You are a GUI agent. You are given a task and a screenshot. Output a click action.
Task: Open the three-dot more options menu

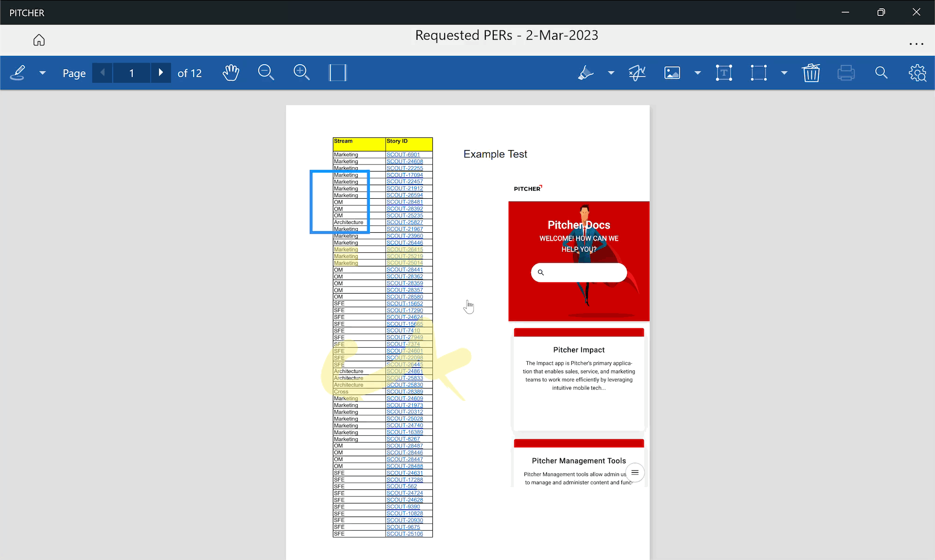click(x=916, y=44)
